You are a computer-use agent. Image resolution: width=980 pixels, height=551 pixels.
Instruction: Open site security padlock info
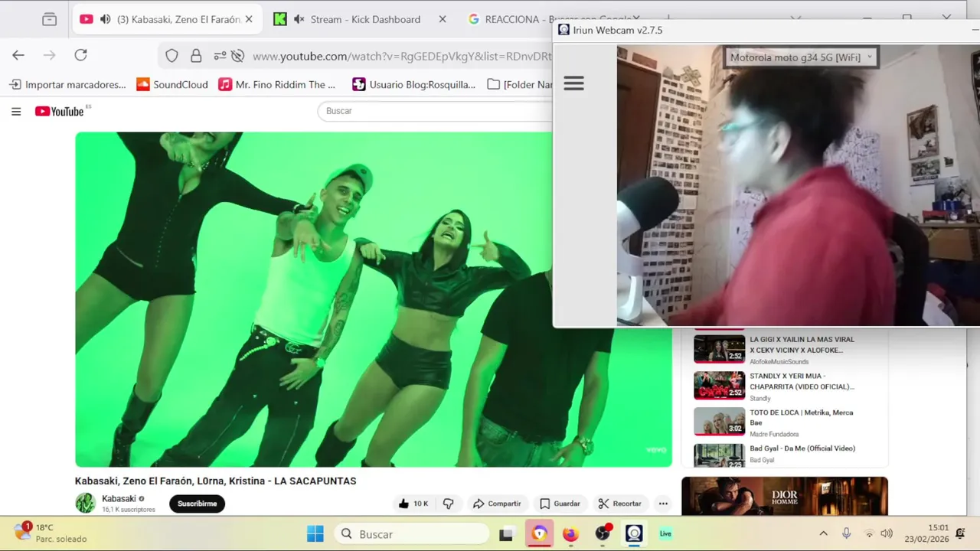(196, 56)
